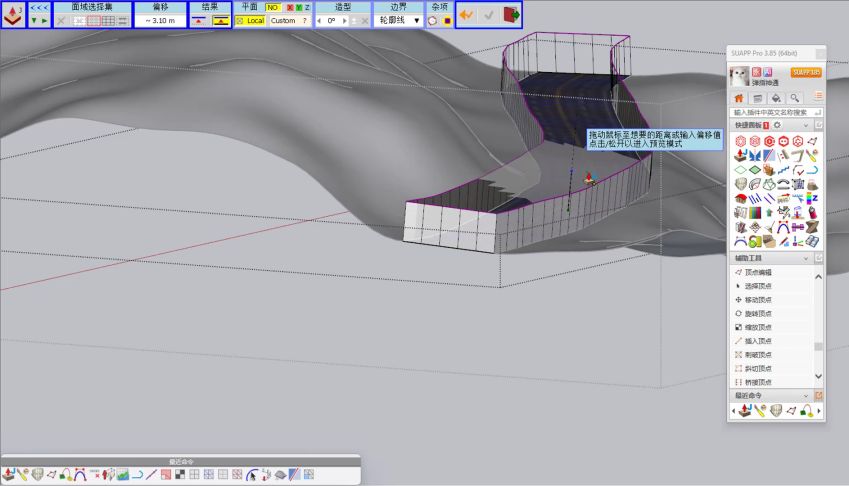Click the screwdriver icon in SUAPP grid
The image size is (849, 486).
(812, 155)
